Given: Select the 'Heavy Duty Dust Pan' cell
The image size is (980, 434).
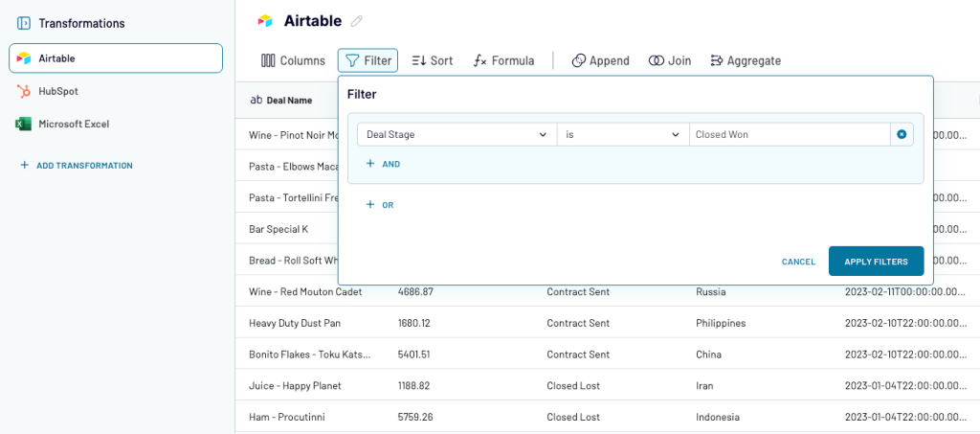Looking at the screenshot, I should pos(295,323).
